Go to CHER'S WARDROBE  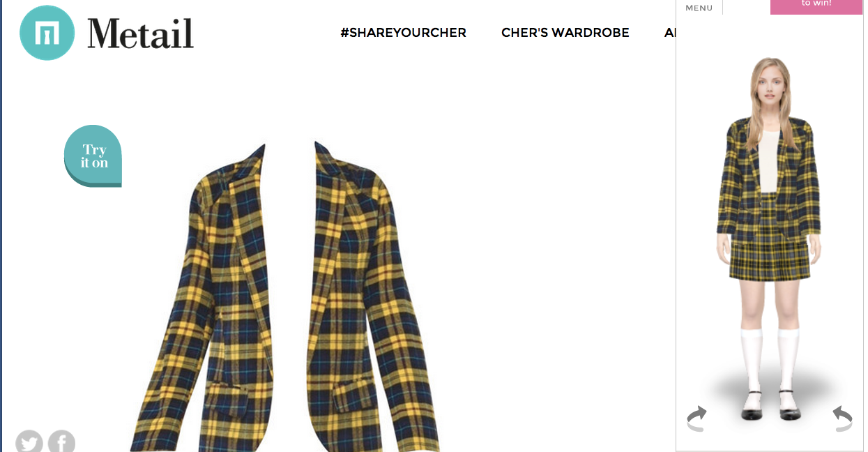pos(565,33)
